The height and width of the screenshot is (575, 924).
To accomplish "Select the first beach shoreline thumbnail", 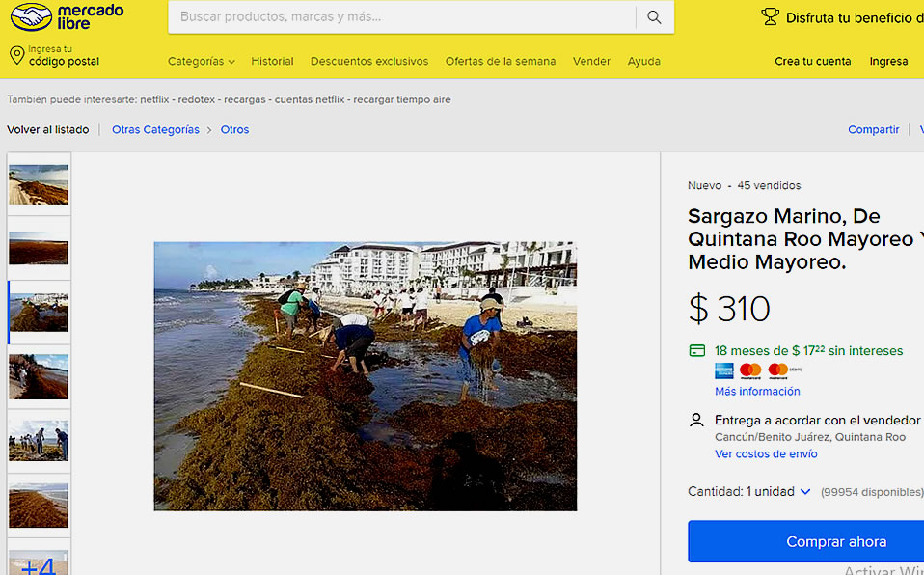I will click(39, 184).
